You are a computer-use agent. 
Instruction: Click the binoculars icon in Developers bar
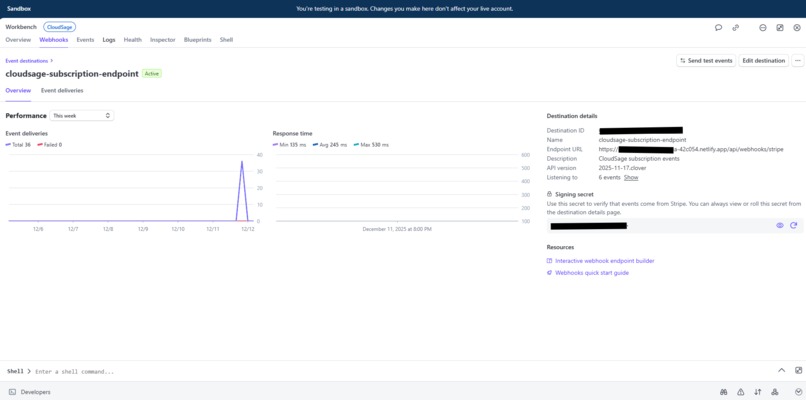point(724,392)
